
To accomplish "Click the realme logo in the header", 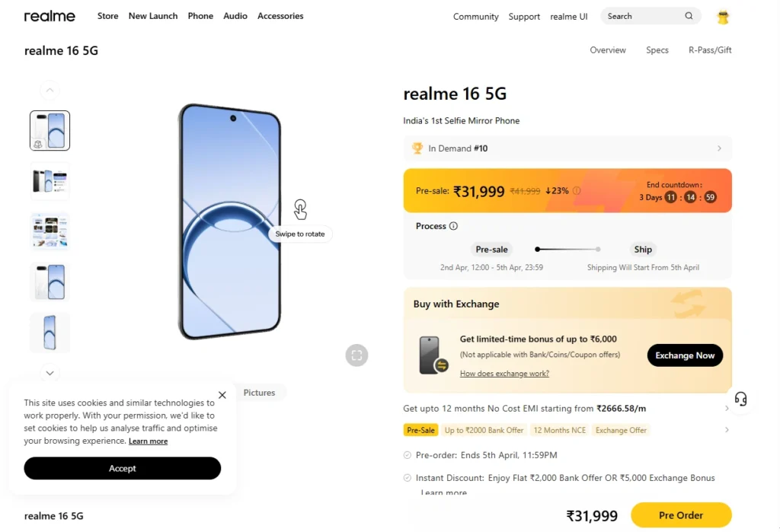I will pos(49,15).
